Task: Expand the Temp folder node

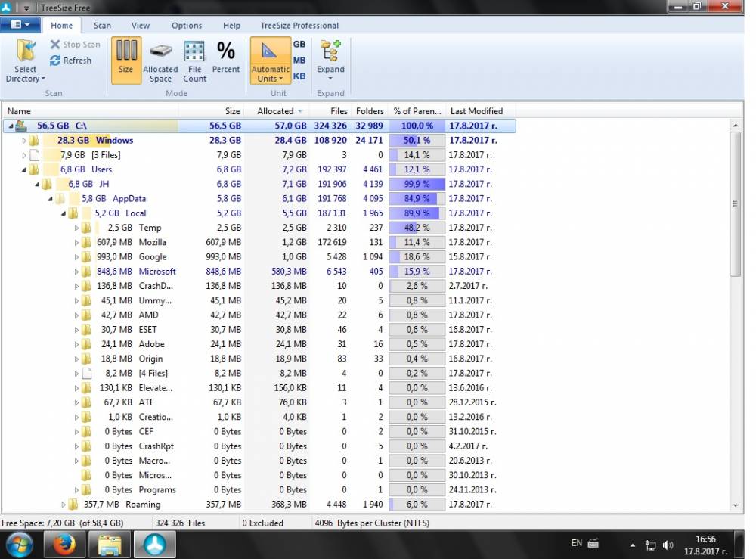Action: coord(76,228)
